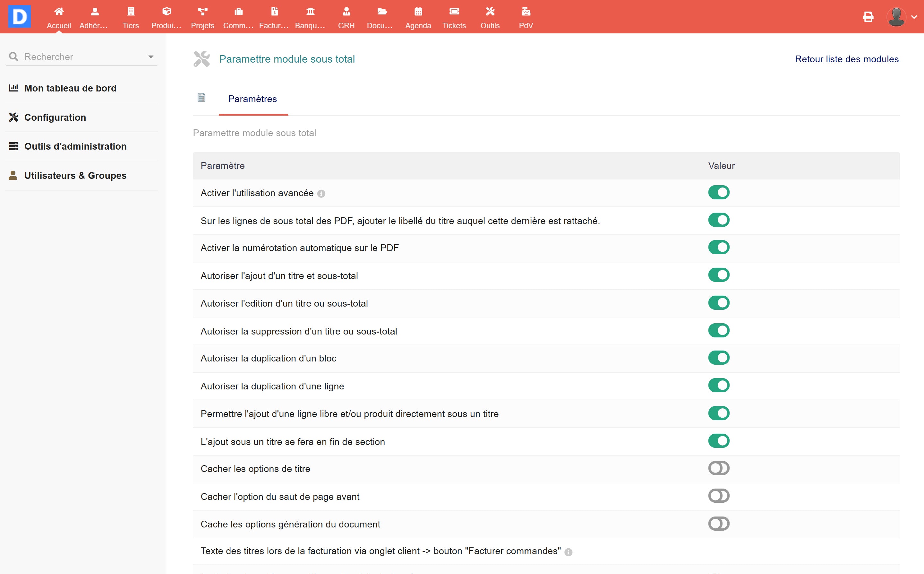Open Configuration in the left sidebar
The image size is (924, 574).
point(55,117)
